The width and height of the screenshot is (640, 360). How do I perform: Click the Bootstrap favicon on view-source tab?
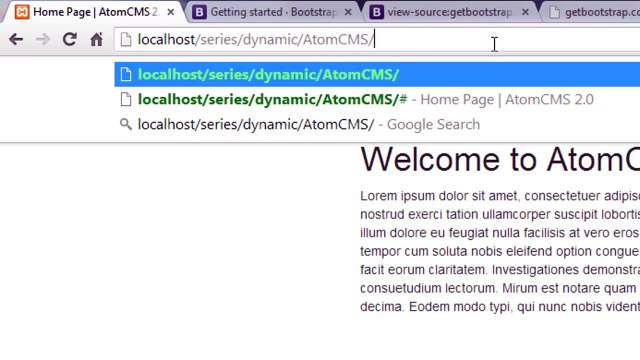pos(376,12)
